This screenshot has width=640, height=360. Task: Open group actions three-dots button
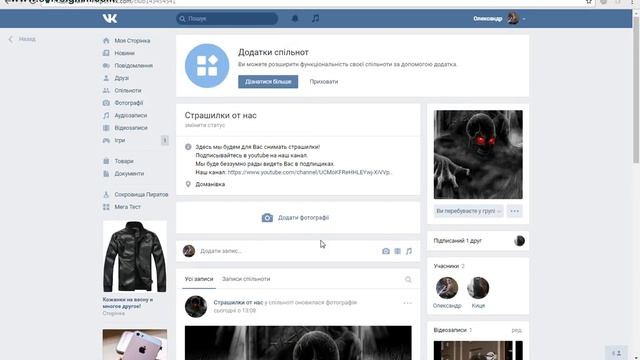coord(514,211)
